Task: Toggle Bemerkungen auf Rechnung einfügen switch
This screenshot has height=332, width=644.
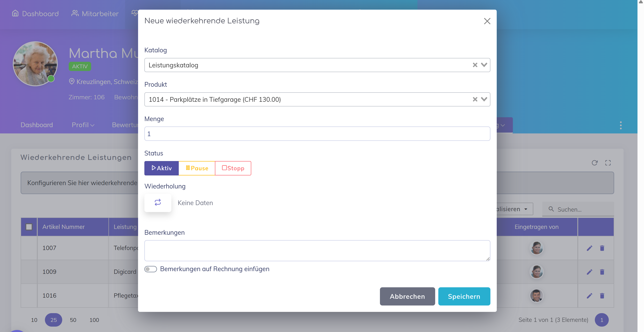Action: pos(150,269)
